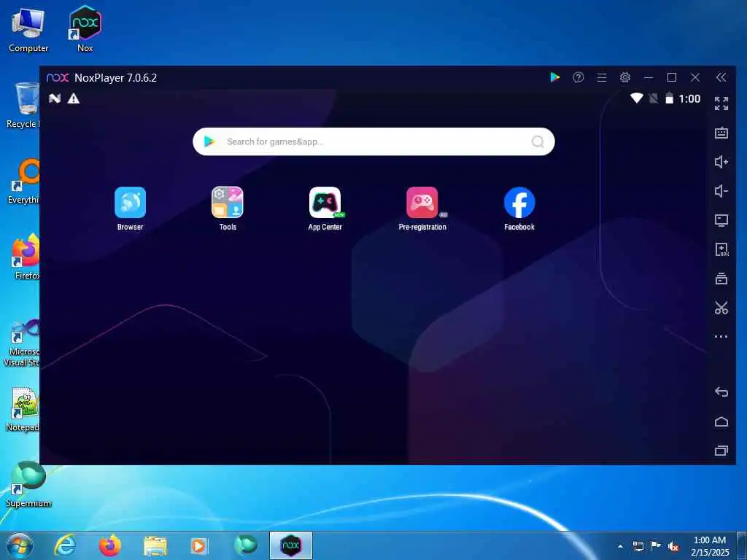Image resolution: width=747 pixels, height=560 pixels.
Task: Open Internet Explorer from taskbar
Action: [x=65, y=545]
